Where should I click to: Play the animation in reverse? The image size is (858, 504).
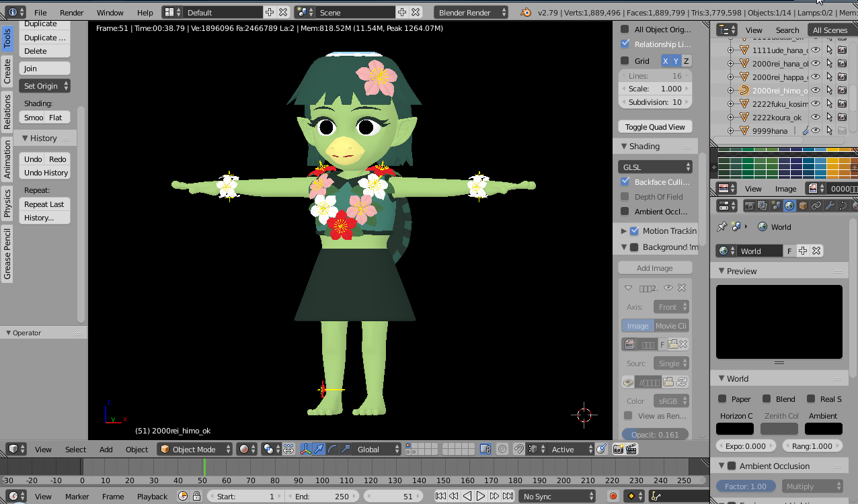coord(467,496)
